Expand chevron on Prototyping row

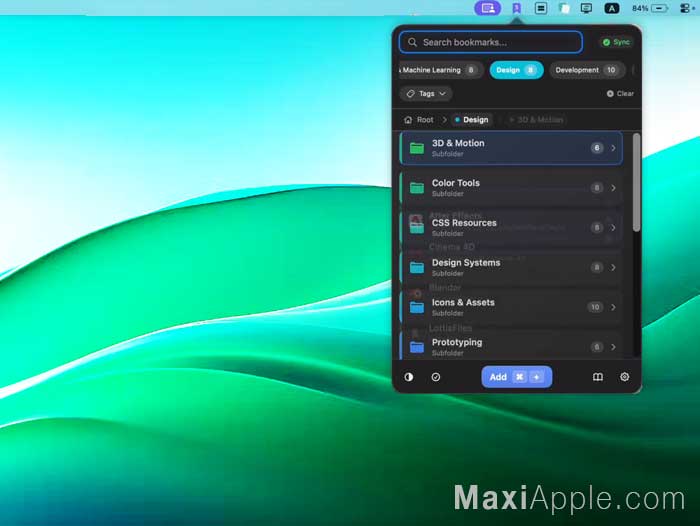pyautogui.click(x=613, y=347)
